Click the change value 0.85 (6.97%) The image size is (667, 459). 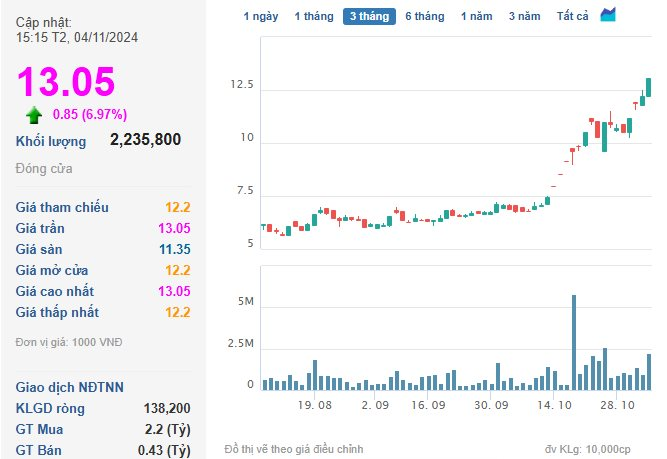click(90, 114)
